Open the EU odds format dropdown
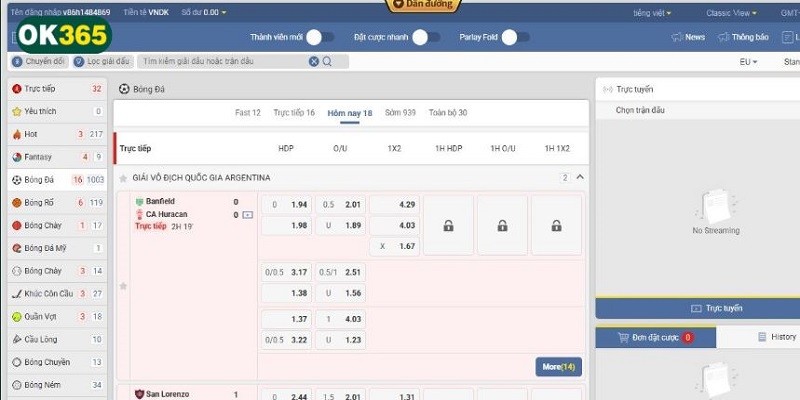The image size is (800, 400). tap(748, 62)
